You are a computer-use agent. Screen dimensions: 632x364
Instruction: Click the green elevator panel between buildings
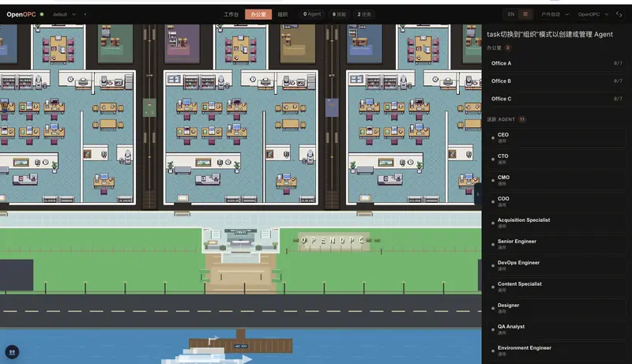point(149,107)
